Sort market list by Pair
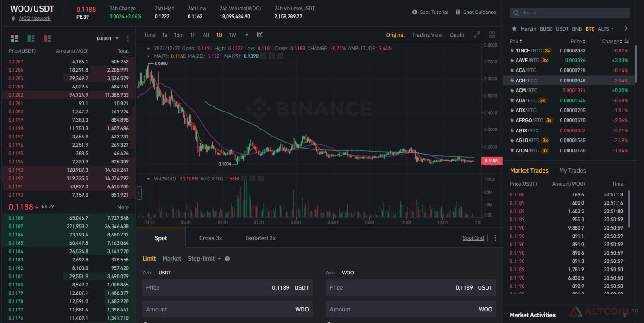This screenshot has width=644, height=323. (516, 41)
